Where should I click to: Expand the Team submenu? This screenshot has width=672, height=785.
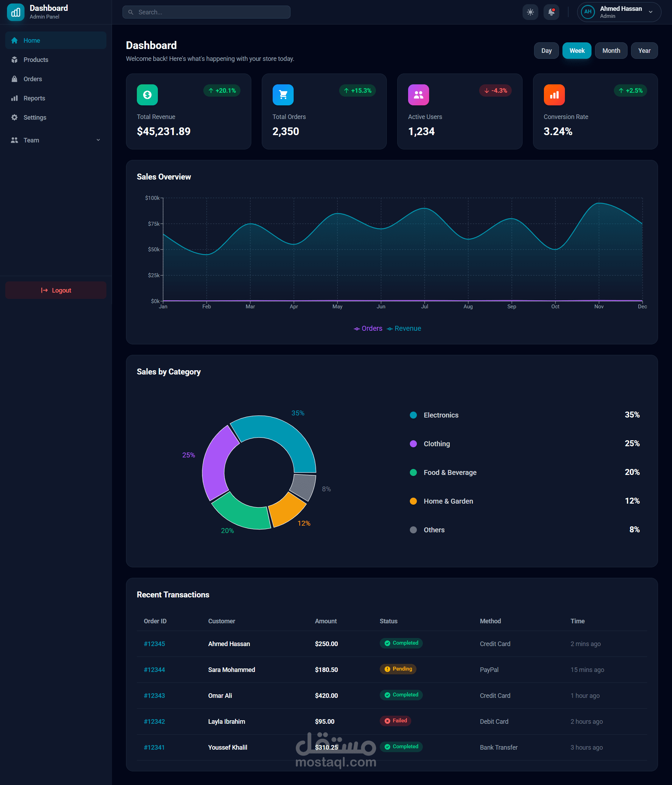pos(98,140)
